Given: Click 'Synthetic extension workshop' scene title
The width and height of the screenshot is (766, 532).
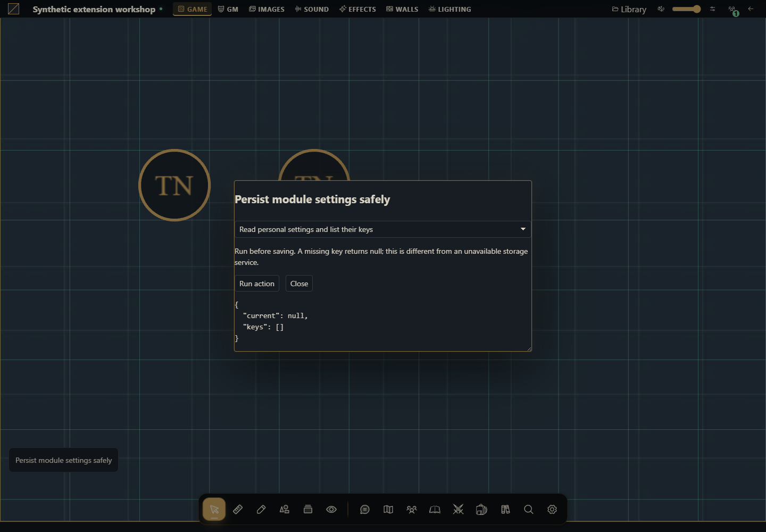Looking at the screenshot, I should 94,9.
